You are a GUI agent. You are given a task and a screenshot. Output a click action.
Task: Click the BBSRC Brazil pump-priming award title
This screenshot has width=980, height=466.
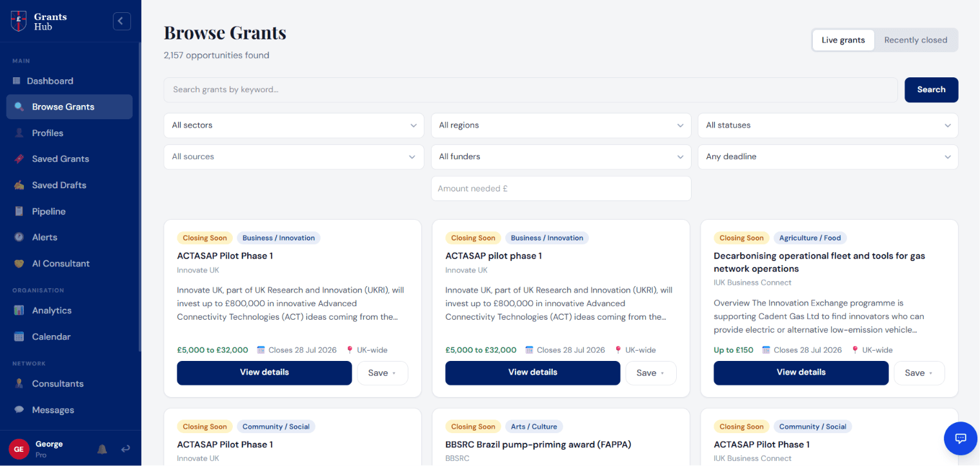click(538, 445)
